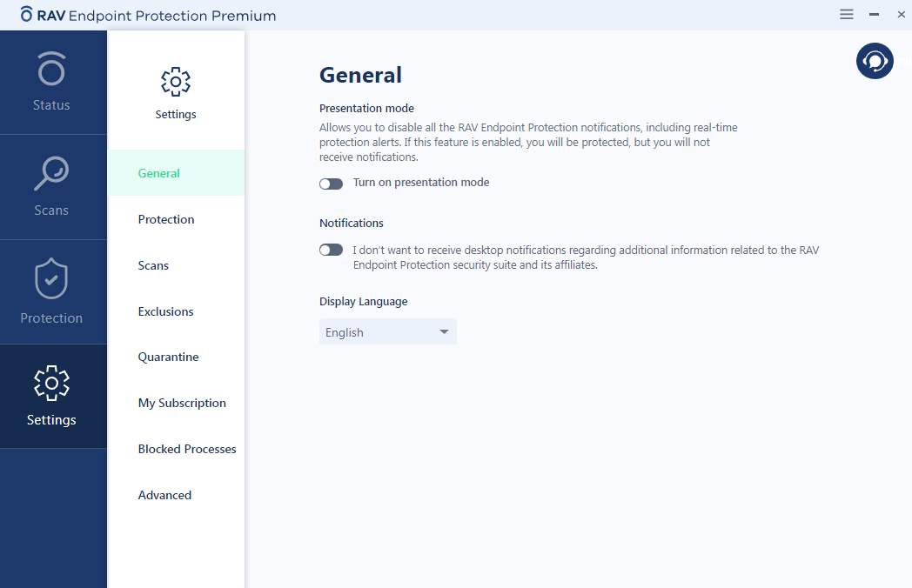The image size is (912, 588).
Task: Click the RAV logo in title bar
Action: (x=27, y=15)
